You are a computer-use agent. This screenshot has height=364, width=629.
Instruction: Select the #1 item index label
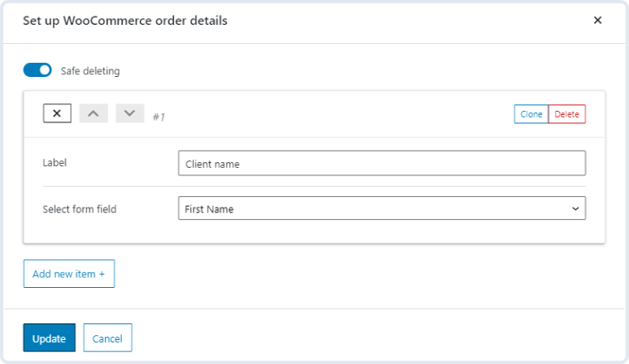pos(159,117)
